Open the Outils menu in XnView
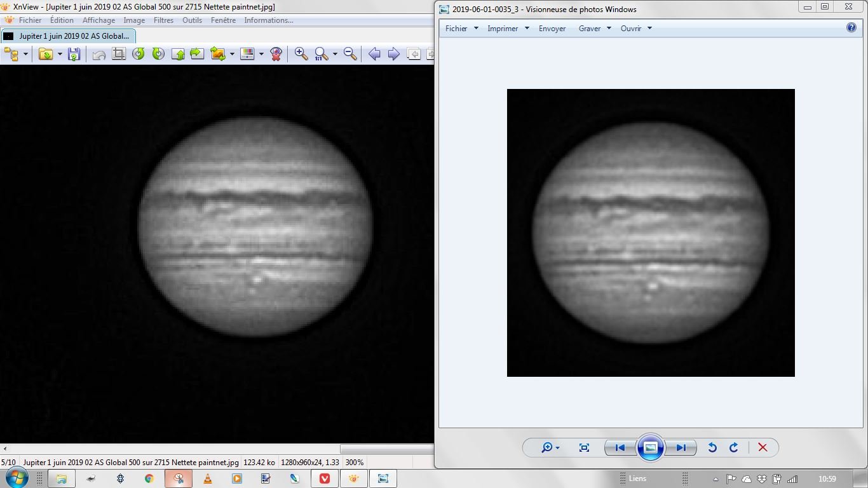Image resolution: width=868 pixels, height=488 pixels. click(192, 20)
